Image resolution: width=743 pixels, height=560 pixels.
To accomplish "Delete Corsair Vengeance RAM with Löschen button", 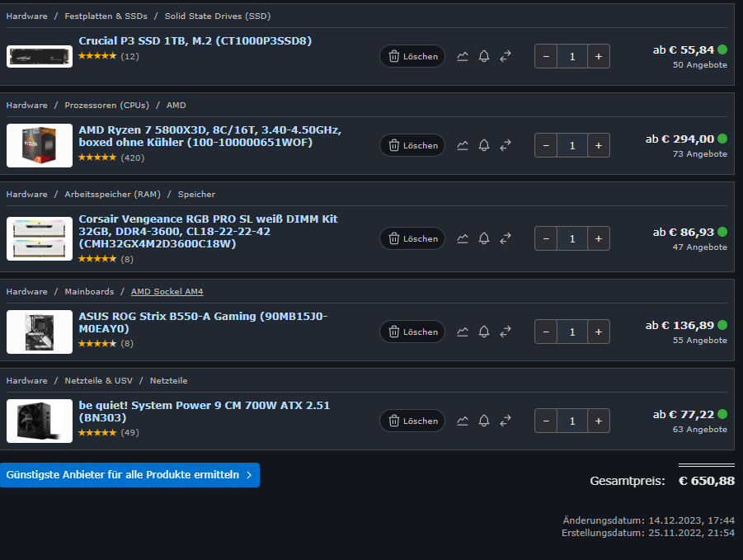I will coord(412,239).
